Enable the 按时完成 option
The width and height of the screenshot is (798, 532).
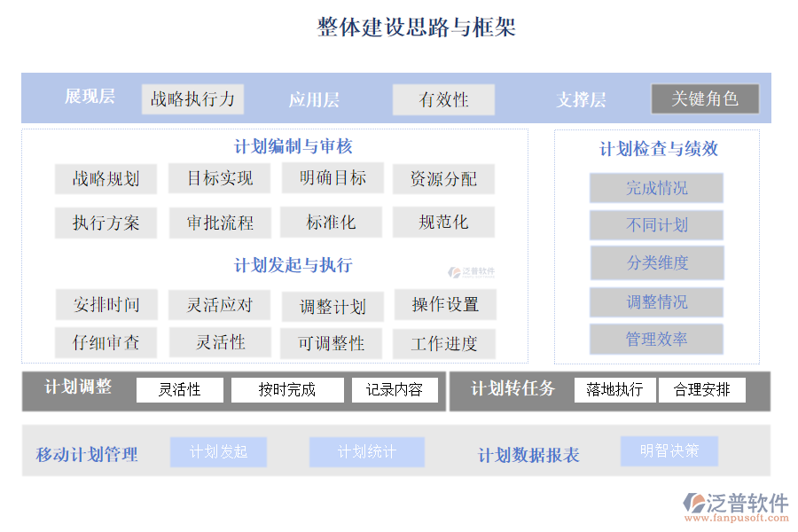(x=286, y=389)
